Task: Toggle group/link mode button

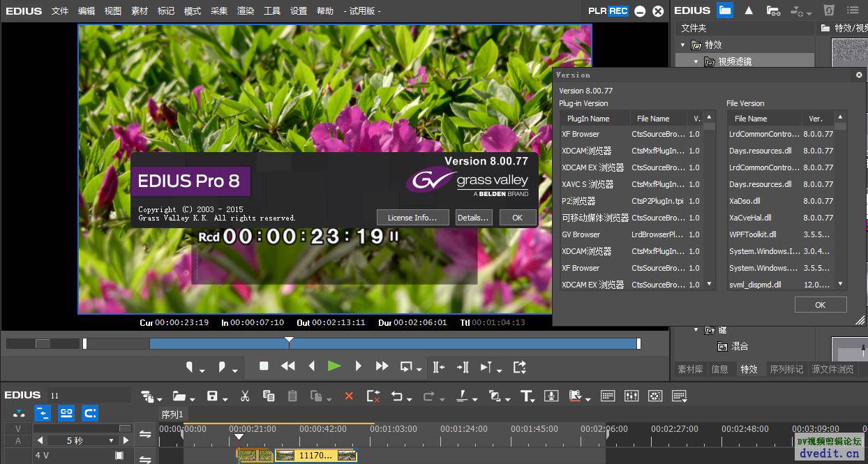Action: tap(66, 413)
